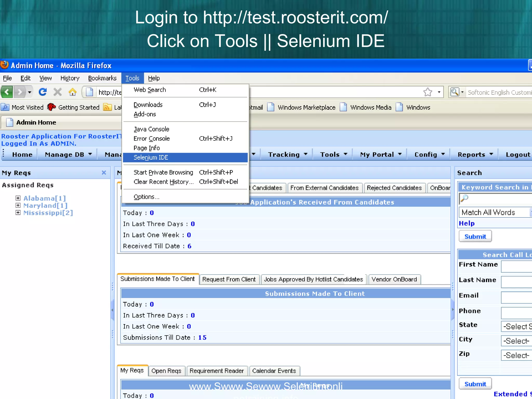Viewport: 532px width, 399px height.
Task: Click the Logout button
Action: (518, 155)
